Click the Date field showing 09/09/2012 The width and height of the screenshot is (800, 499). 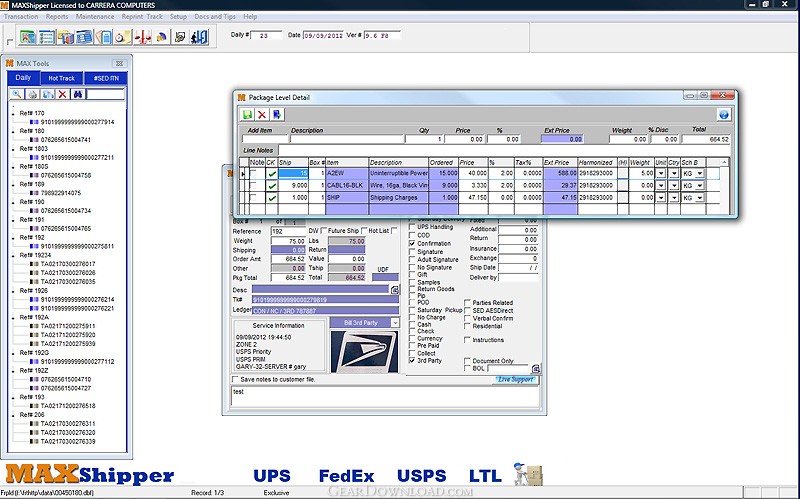pyautogui.click(x=323, y=35)
